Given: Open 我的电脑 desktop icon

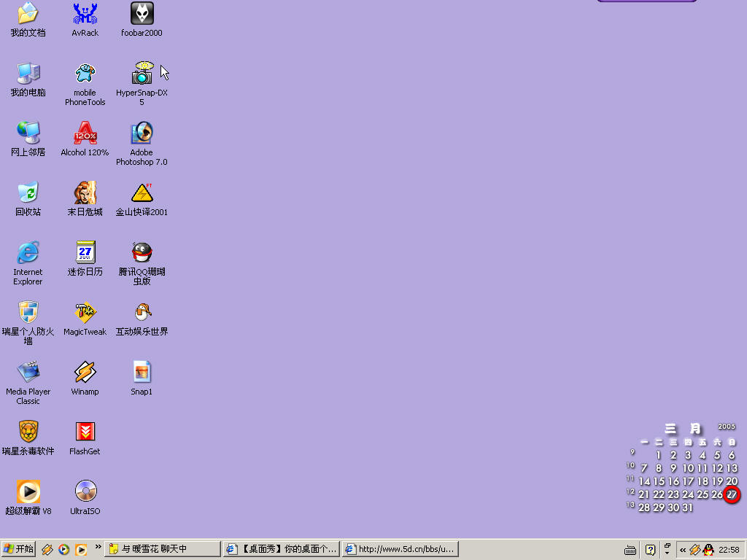Looking at the screenshot, I should coord(28,74).
